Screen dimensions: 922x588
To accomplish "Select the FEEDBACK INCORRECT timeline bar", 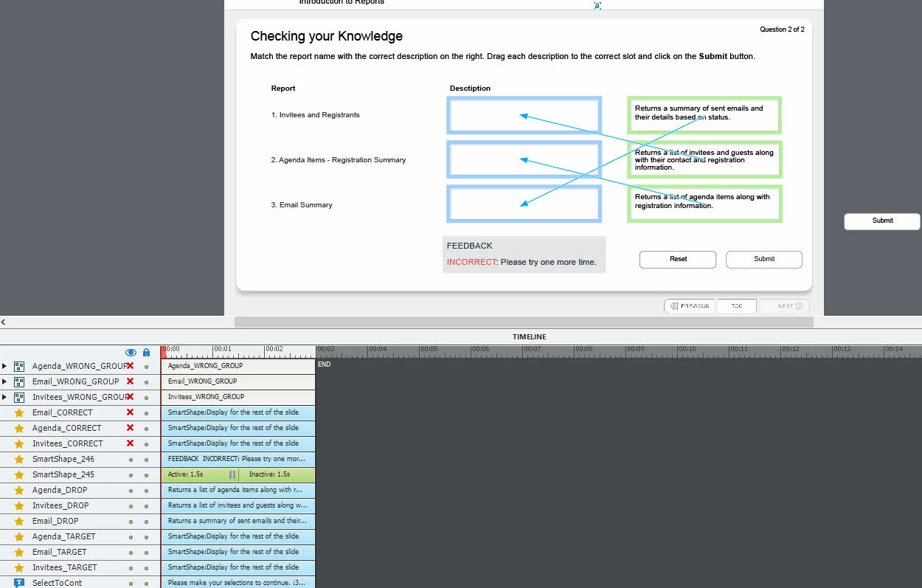I will (x=238, y=459).
